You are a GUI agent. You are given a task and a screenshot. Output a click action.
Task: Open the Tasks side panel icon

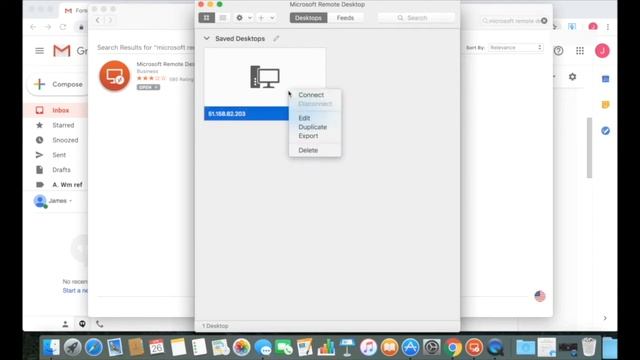click(606, 131)
